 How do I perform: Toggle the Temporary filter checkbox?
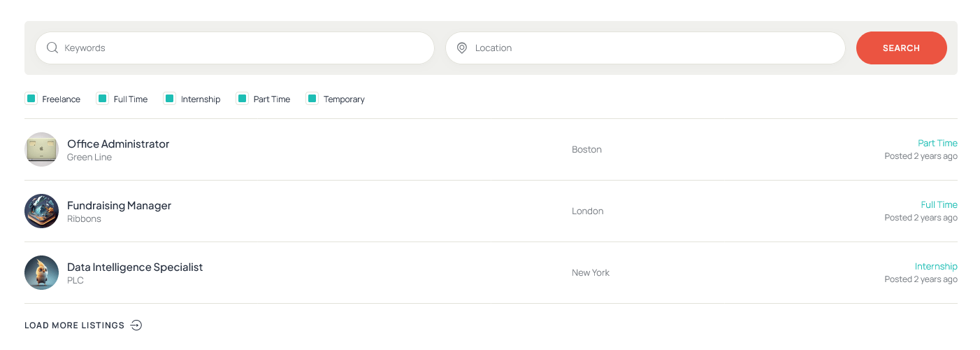pos(312,99)
